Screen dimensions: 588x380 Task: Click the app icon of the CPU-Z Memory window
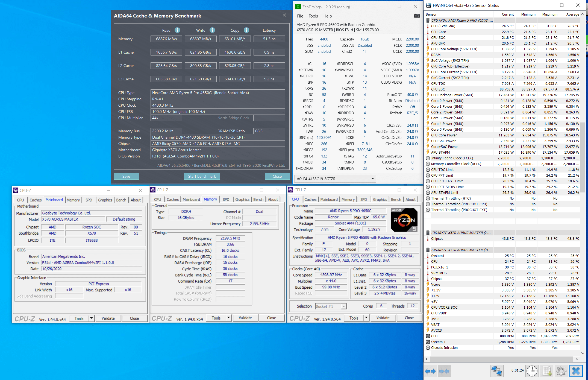coord(153,190)
